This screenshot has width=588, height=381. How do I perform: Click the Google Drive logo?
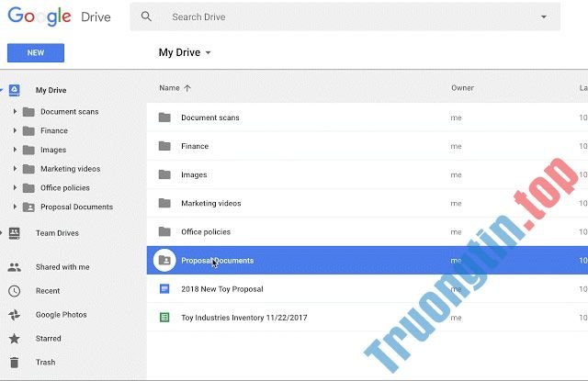59,17
